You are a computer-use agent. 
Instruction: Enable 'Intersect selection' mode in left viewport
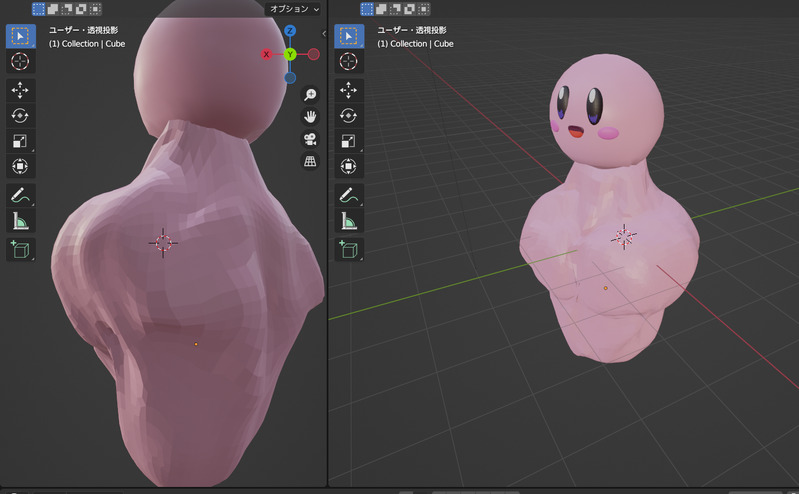point(95,9)
